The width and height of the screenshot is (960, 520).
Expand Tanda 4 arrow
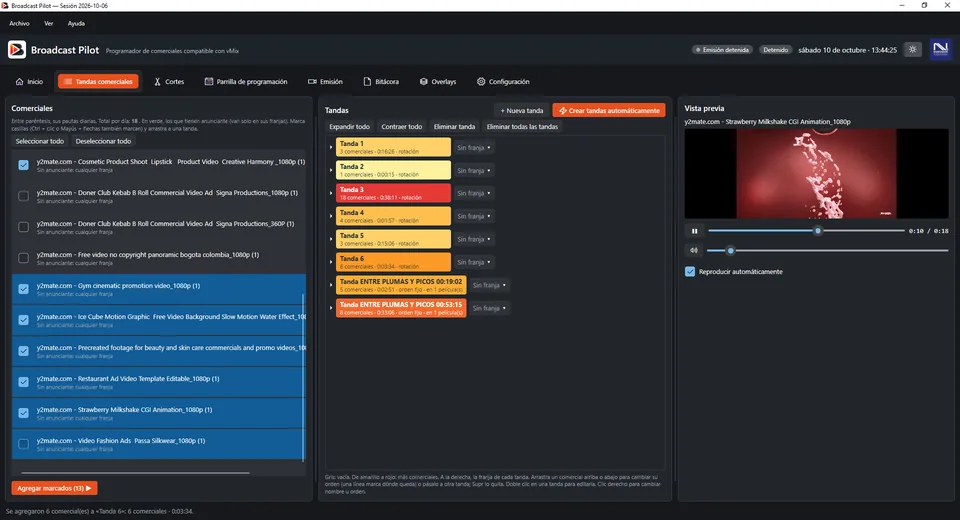(x=331, y=216)
